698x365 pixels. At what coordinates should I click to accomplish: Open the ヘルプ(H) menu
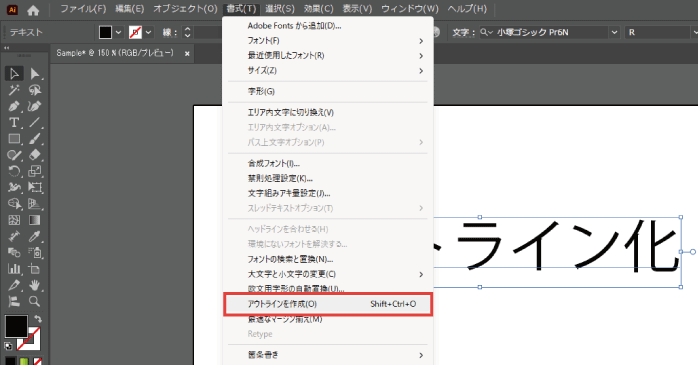point(467,9)
